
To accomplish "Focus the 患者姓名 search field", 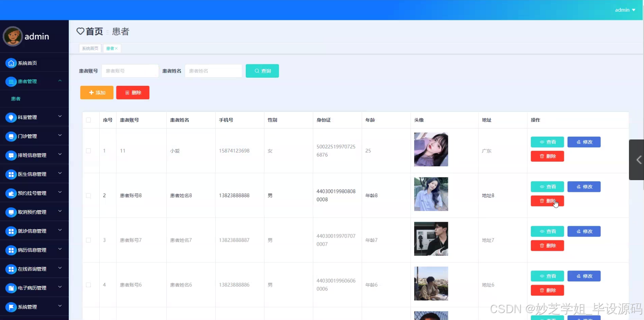I will 214,71.
